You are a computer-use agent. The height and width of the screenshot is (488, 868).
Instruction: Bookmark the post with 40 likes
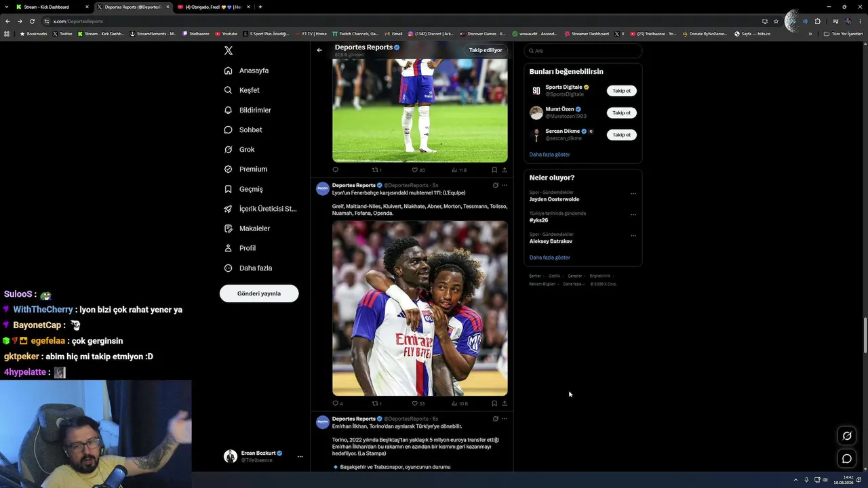click(494, 170)
